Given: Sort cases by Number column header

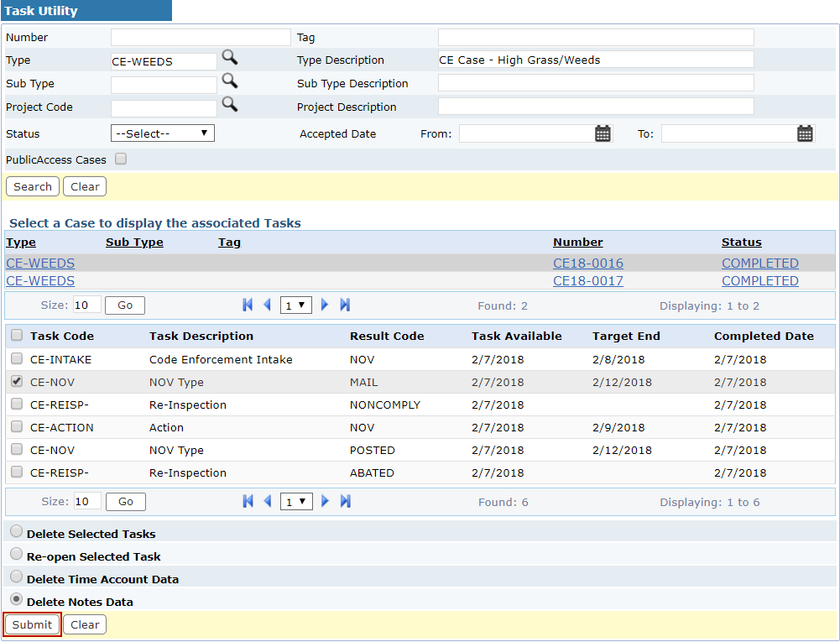Looking at the screenshot, I should 578,243.
